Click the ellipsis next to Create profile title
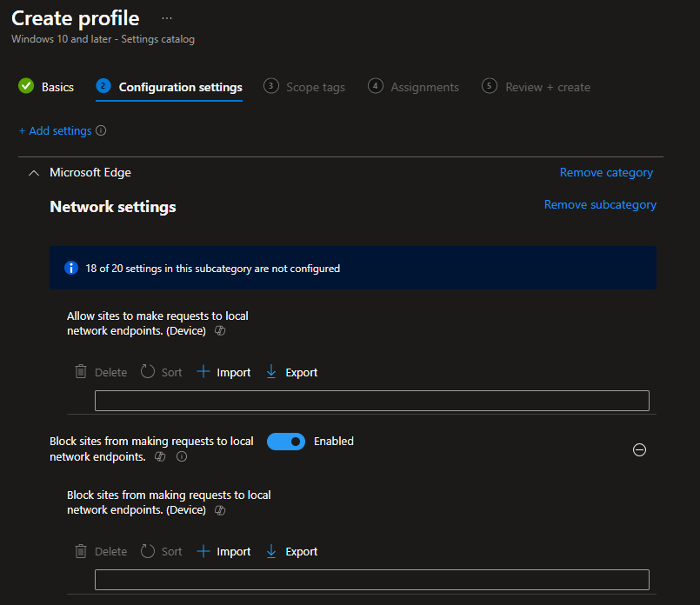Image resolution: width=700 pixels, height=605 pixels. pyautogui.click(x=167, y=17)
